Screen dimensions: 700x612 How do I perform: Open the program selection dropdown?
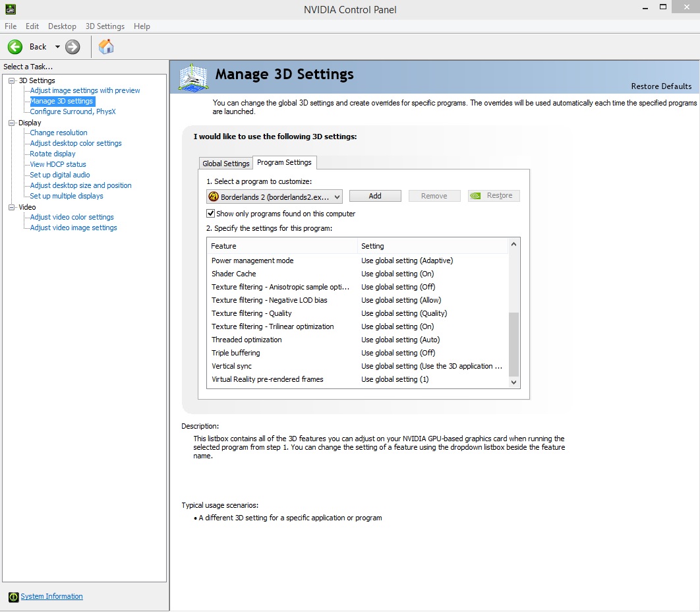(x=275, y=197)
